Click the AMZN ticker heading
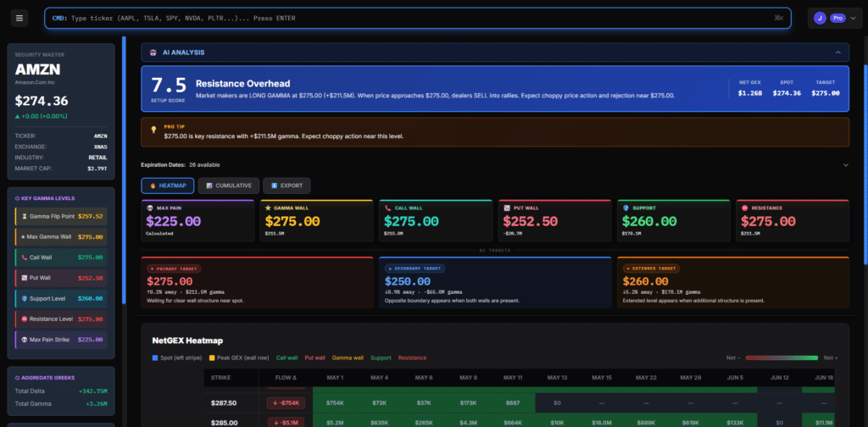 37,69
